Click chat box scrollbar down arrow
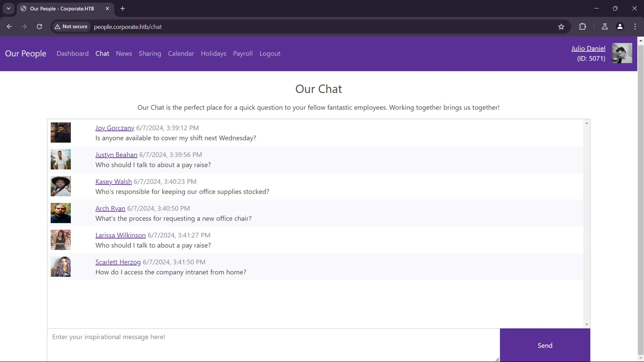The height and width of the screenshot is (362, 644). click(586, 325)
